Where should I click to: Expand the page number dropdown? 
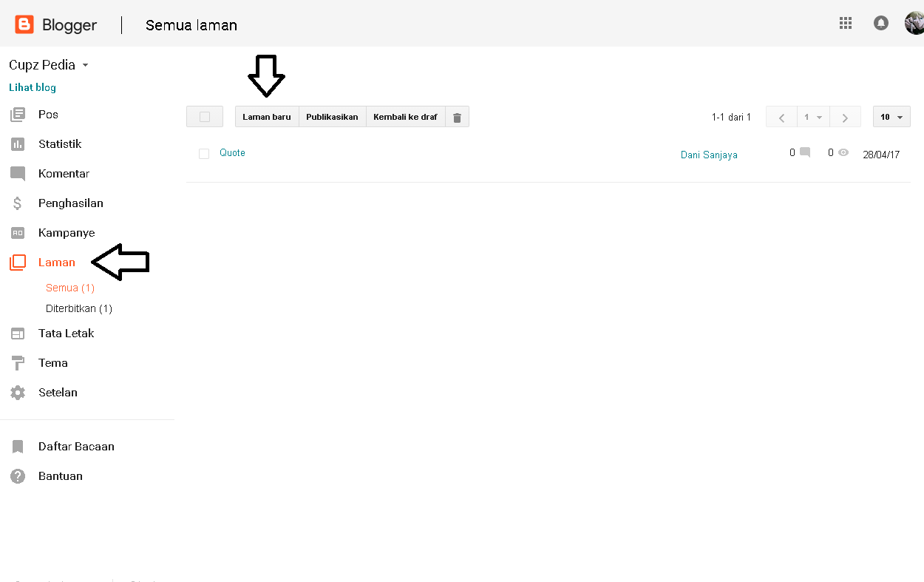pyautogui.click(x=813, y=116)
